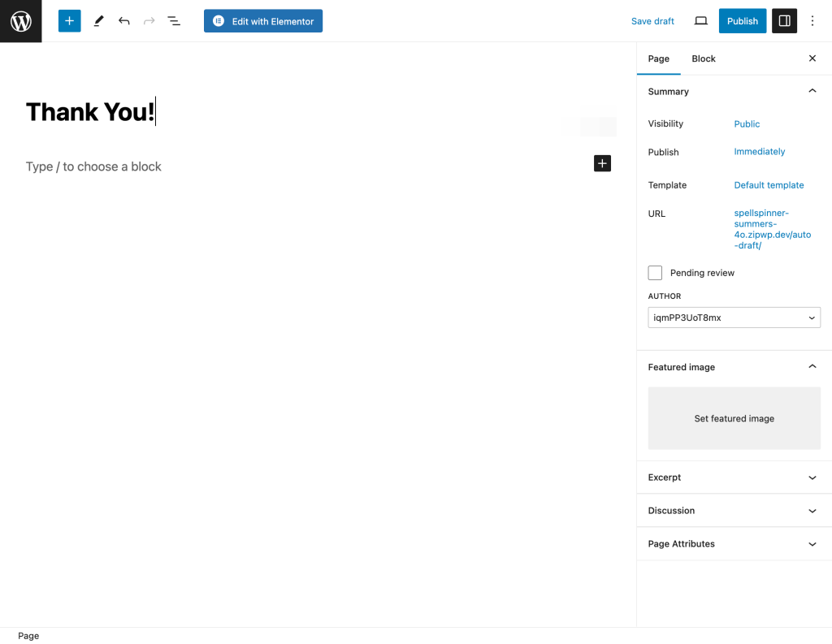This screenshot has width=832, height=644.
Task: Open the three-dot Options menu
Action: (812, 21)
